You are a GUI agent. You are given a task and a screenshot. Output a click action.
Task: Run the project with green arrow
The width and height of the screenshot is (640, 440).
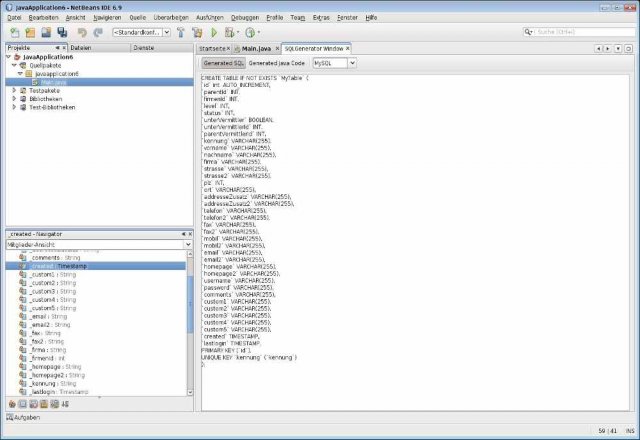point(214,32)
